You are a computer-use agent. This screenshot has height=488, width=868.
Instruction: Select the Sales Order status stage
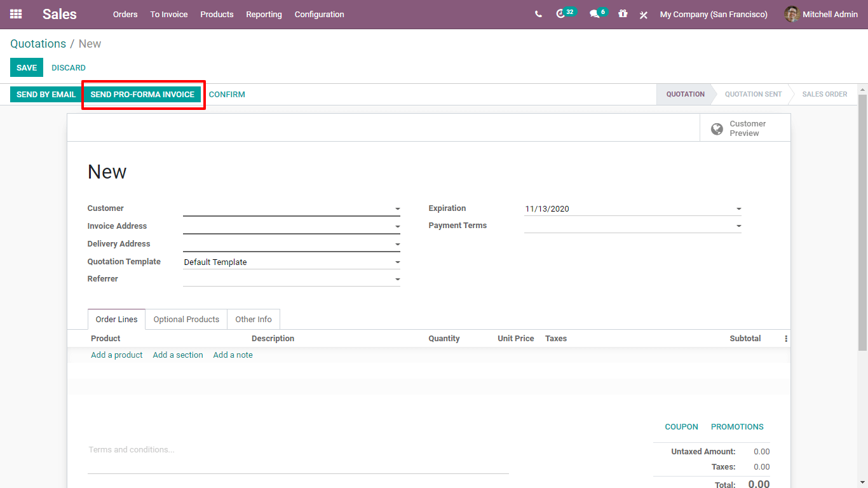824,94
